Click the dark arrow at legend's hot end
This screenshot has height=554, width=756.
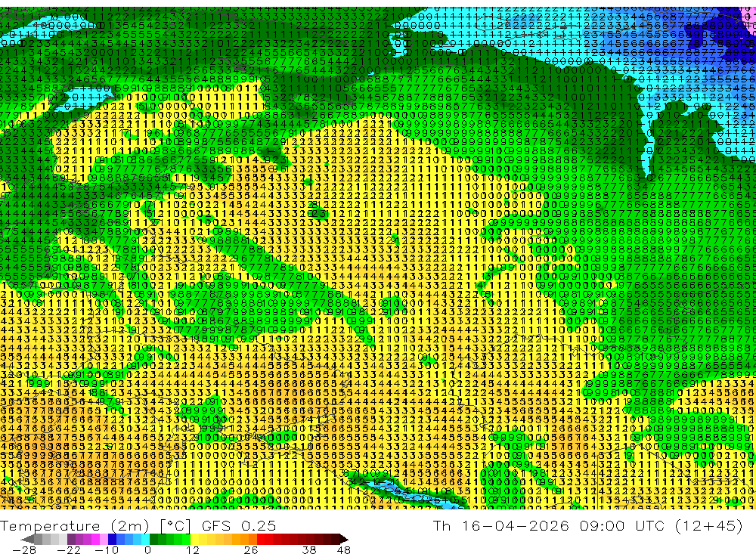coord(344,539)
